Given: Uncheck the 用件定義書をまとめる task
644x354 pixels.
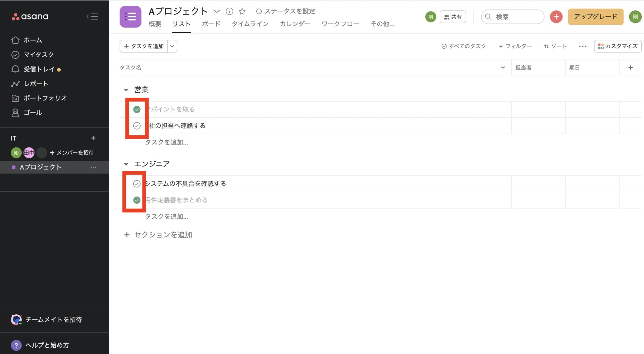Looking at the screenshot, I should point(137,200).
